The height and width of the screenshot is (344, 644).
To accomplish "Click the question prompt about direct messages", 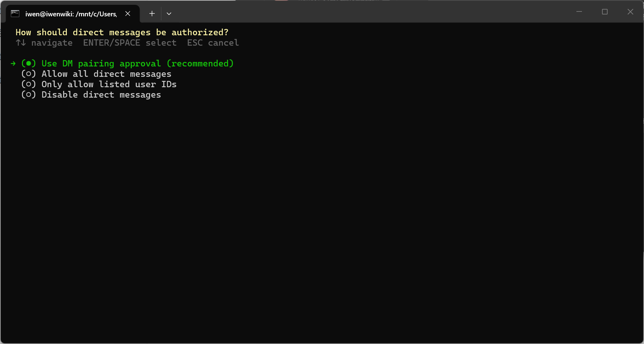I will click(122, 33).
